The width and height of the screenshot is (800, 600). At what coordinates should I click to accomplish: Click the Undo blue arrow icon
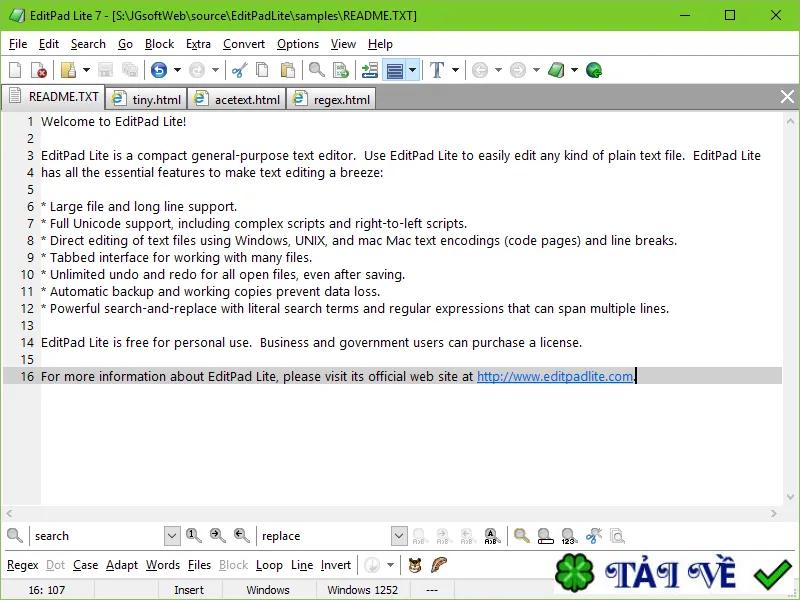pyautogui.click(x=159, y=70)
